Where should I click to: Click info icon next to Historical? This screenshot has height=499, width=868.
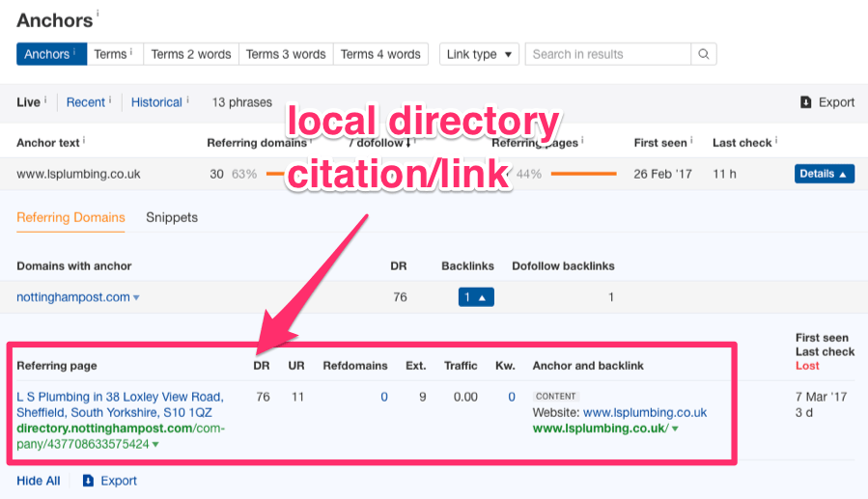[x=187, y=99]
